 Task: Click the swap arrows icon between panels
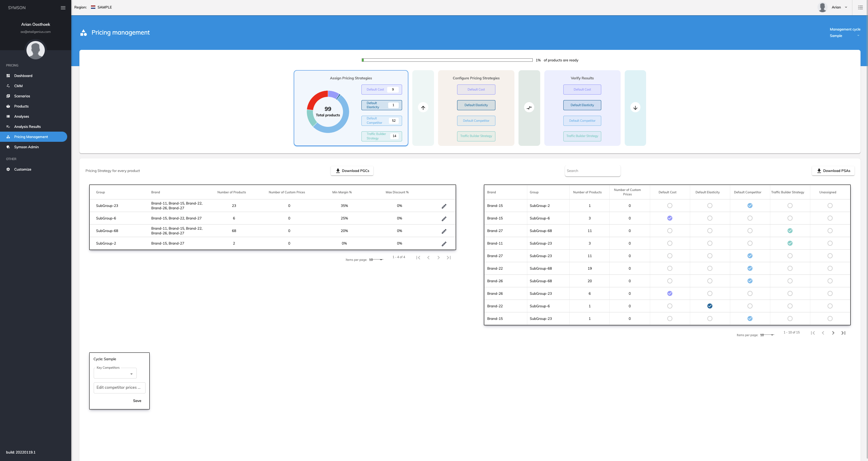pyautogui.click(x=529, y=108)
